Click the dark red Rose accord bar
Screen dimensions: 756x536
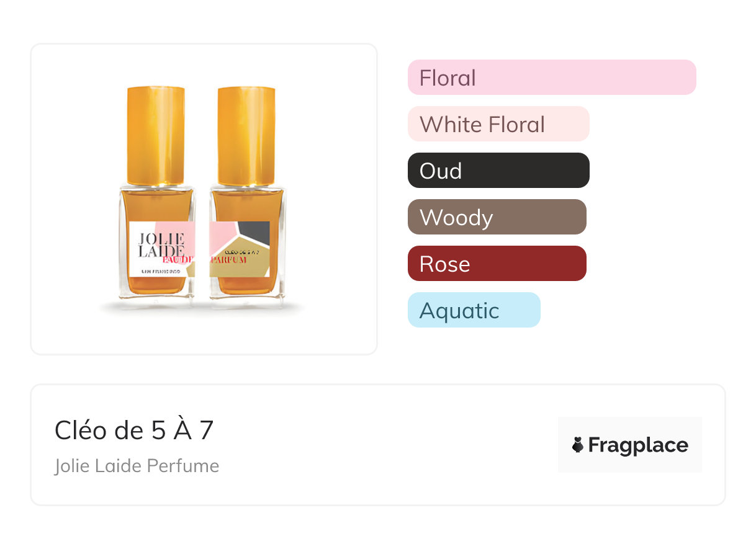(497, 264)
